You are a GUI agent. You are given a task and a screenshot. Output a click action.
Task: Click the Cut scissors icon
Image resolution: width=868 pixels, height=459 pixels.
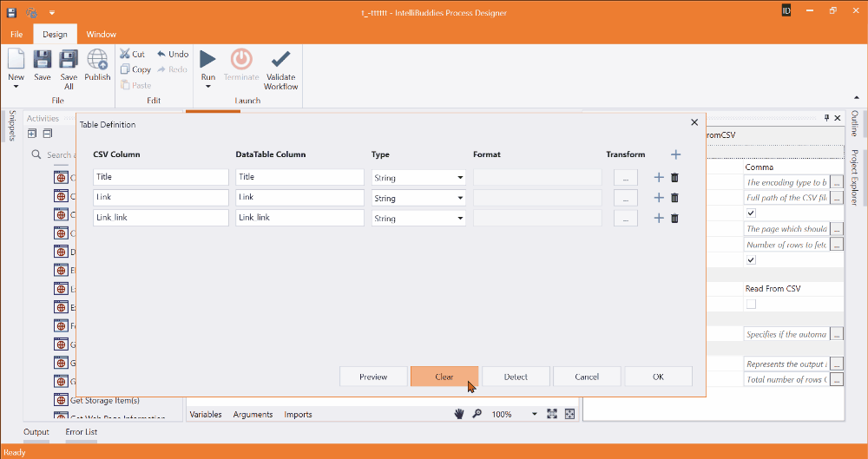click(125, 54)
